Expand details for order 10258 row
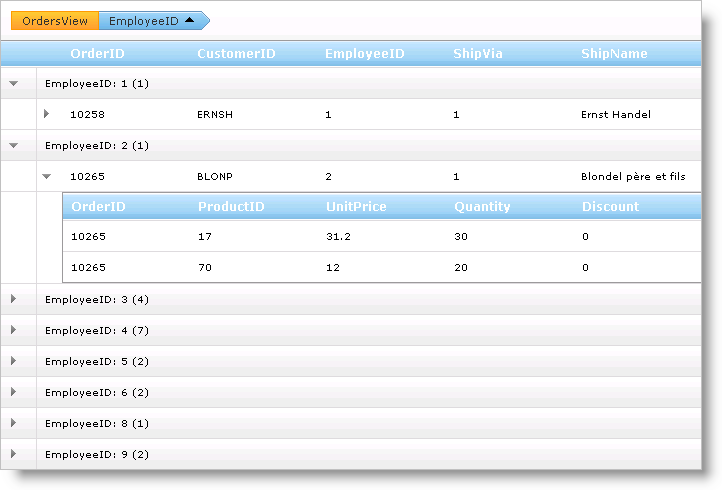Viewport: 722px width, 490px height. coord(47,114)
